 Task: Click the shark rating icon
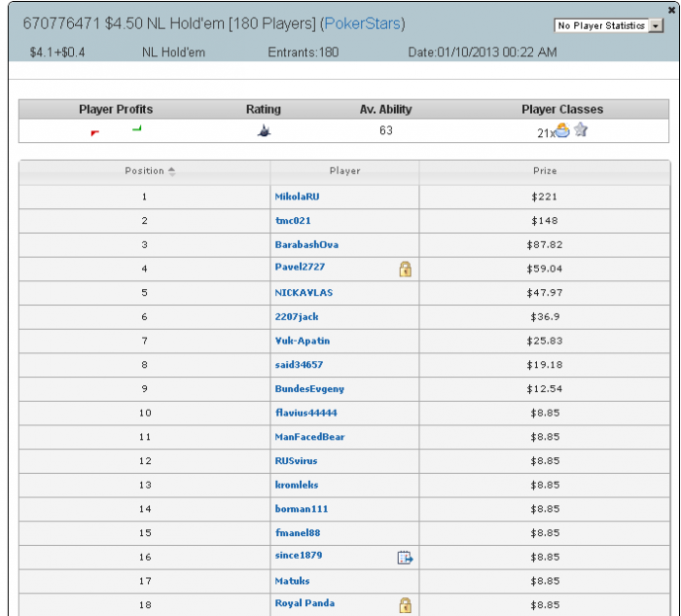[264, 130]
